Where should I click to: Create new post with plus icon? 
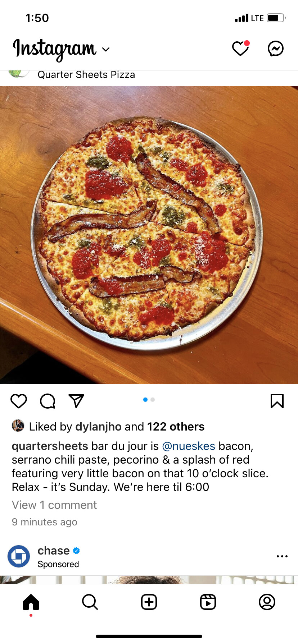click(x=149, y=602)
